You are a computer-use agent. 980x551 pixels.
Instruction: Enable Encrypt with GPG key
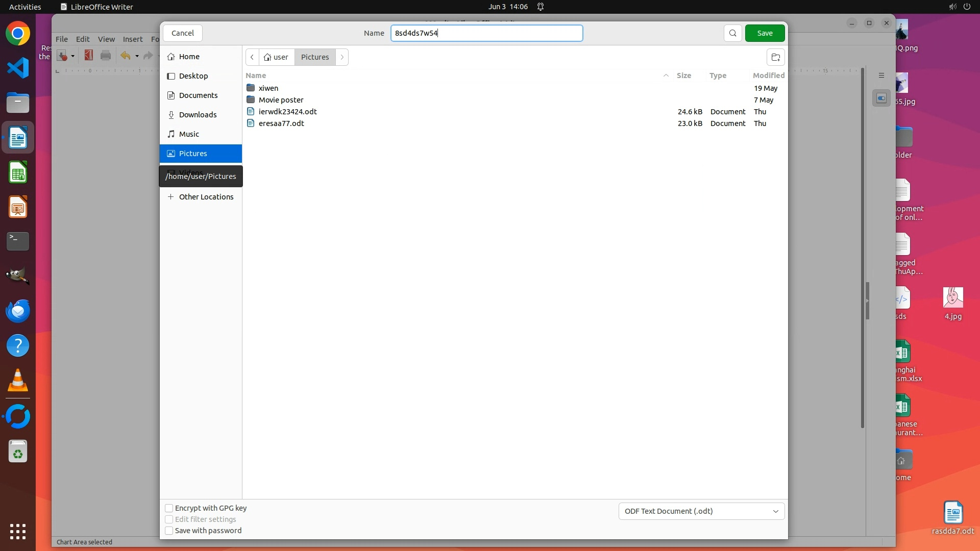point(169,508)
